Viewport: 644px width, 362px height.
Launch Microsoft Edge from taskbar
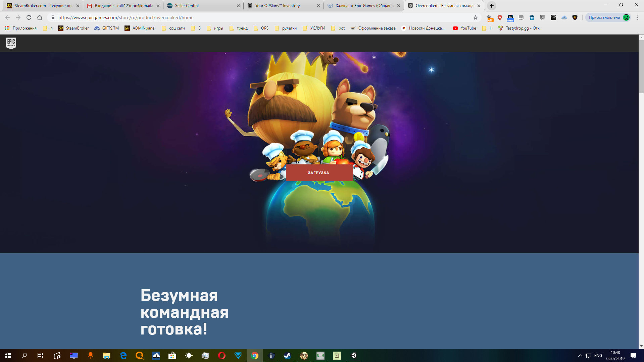click(123, 355)
